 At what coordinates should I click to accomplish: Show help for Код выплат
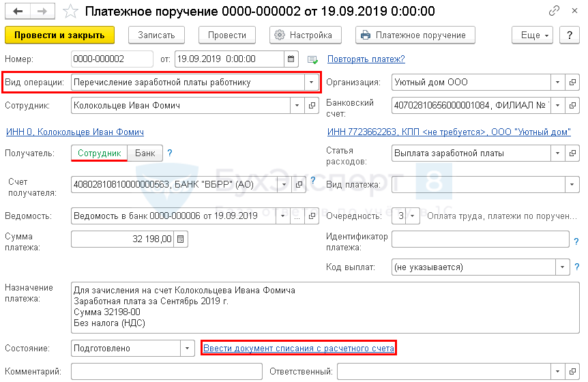click(577, 267)
